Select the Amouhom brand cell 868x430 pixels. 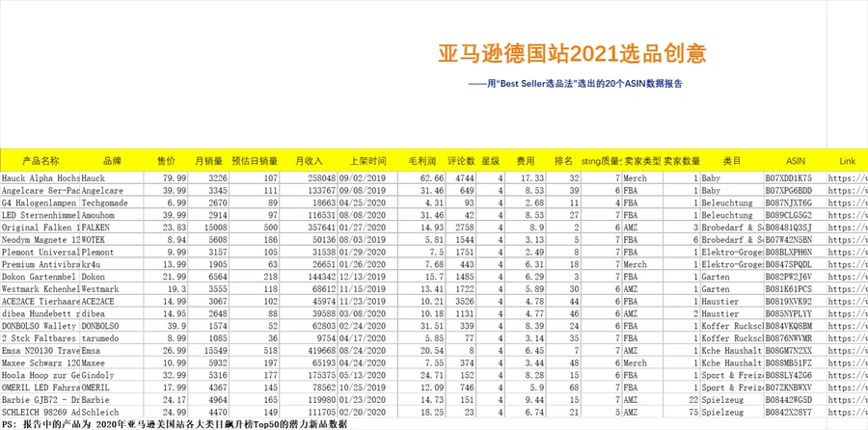pyautogui.click(x=112, y=215)
